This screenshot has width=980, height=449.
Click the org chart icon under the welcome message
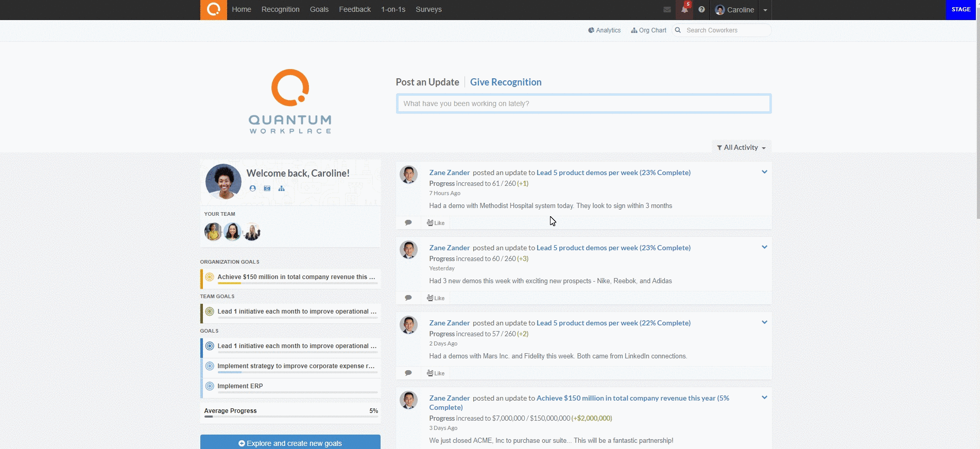click(281, 188)
